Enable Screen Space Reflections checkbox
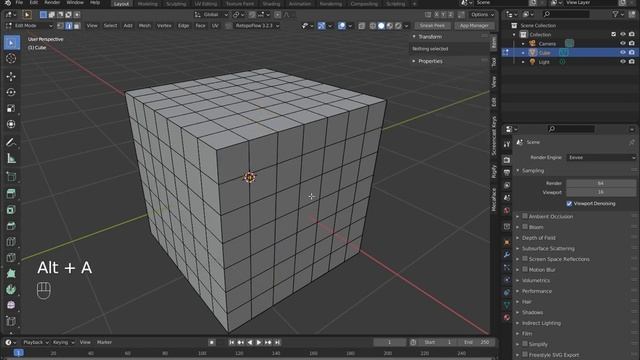 point(525,258)
